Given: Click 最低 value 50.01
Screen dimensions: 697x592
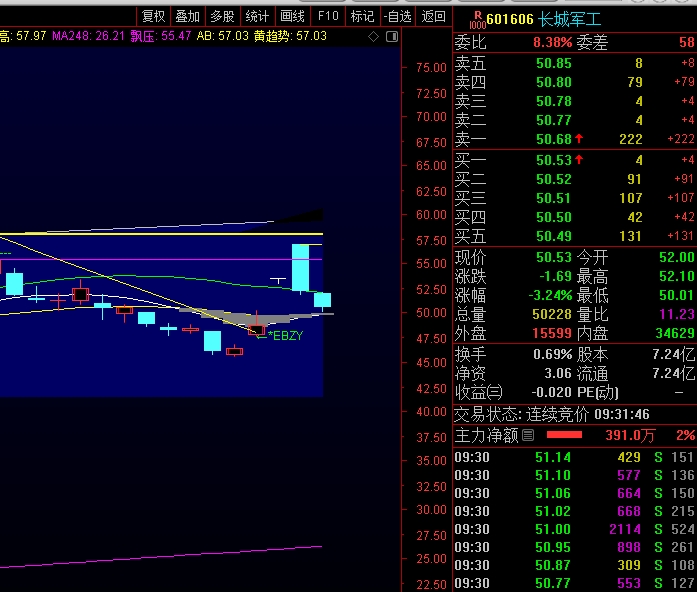Looking at the screenshot, I should (677, 295).
